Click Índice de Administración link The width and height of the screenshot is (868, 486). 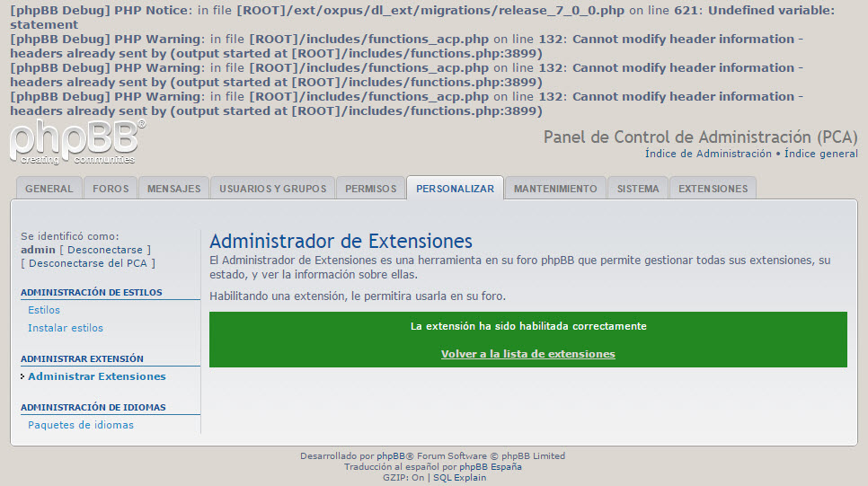(x=709, y=154)
